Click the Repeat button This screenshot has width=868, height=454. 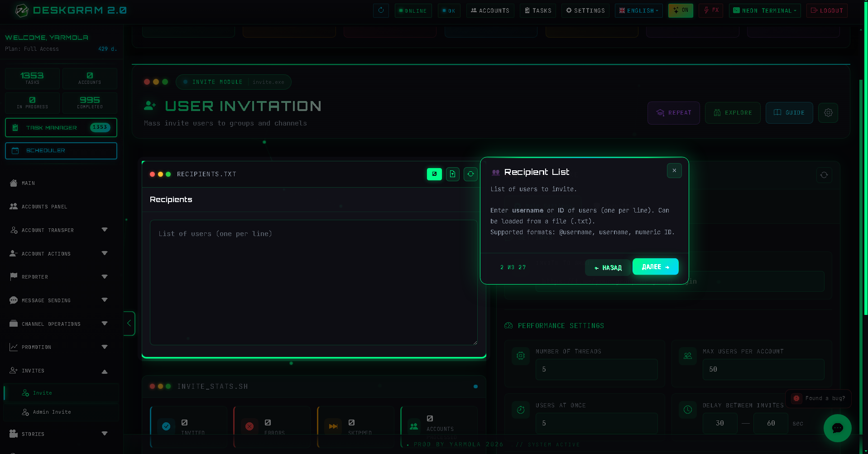[674, 113]
